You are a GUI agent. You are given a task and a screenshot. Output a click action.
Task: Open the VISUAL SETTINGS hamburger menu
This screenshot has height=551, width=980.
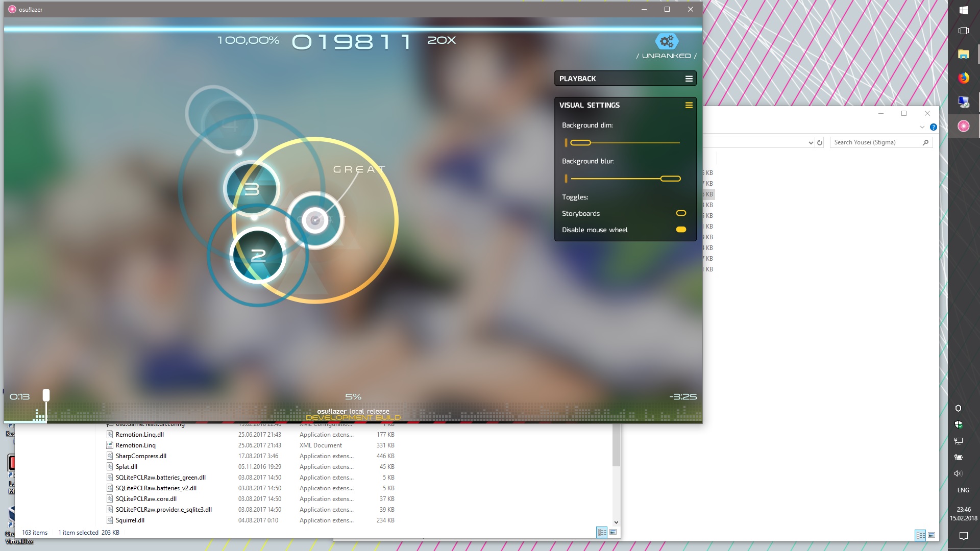click(x=690, y=105)
